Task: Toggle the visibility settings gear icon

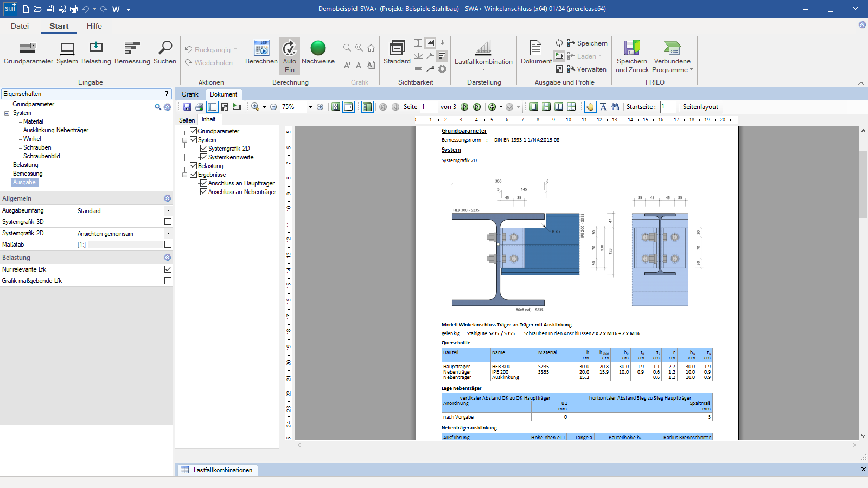Action: (x=442, y=69)
